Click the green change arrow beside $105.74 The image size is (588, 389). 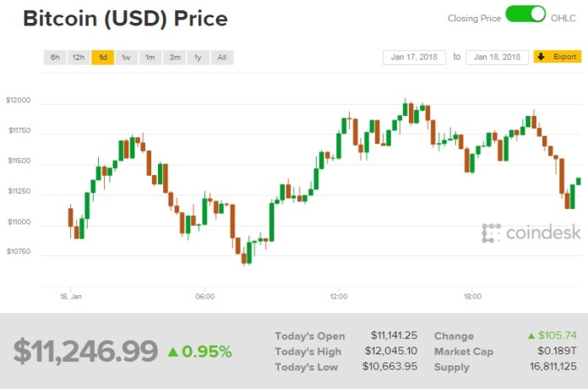tap(531, 336)
